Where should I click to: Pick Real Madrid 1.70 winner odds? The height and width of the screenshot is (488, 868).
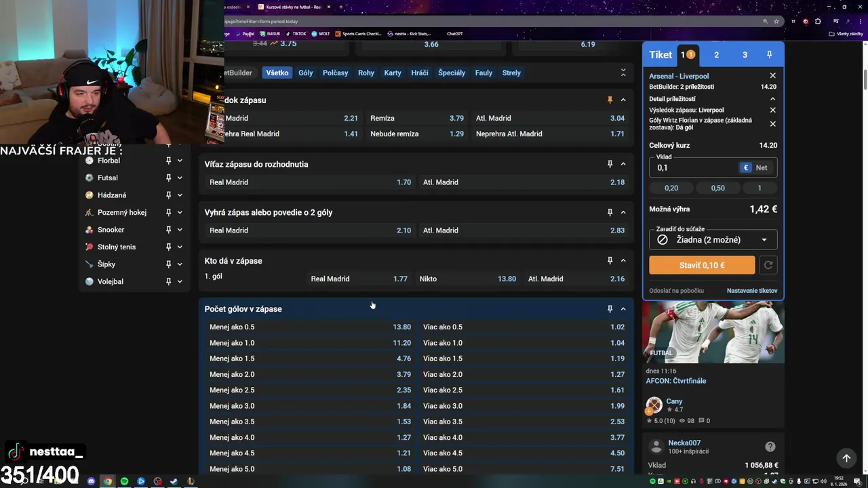(310, 182)
